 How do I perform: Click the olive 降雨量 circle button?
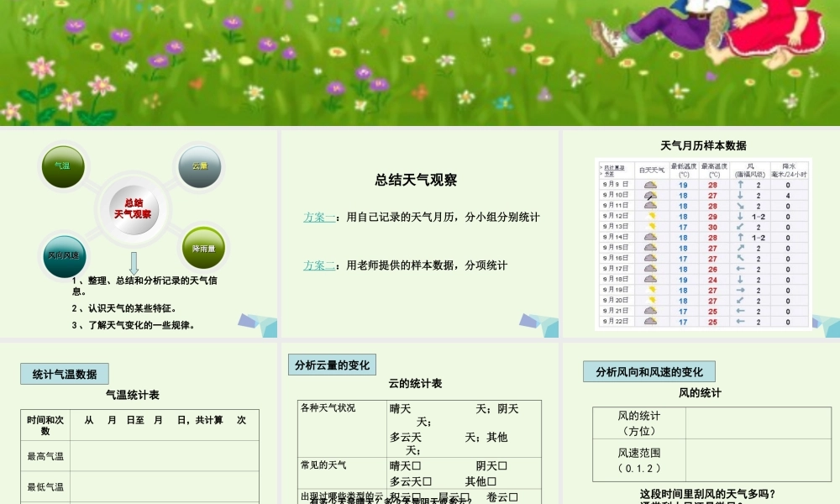pos(203,249)
